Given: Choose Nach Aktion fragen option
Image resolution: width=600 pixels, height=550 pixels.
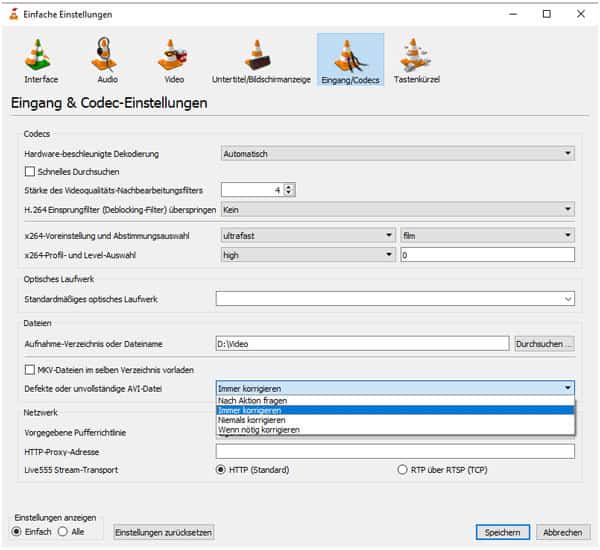Looking at the screenshot, I should click(x=395, y=400).
